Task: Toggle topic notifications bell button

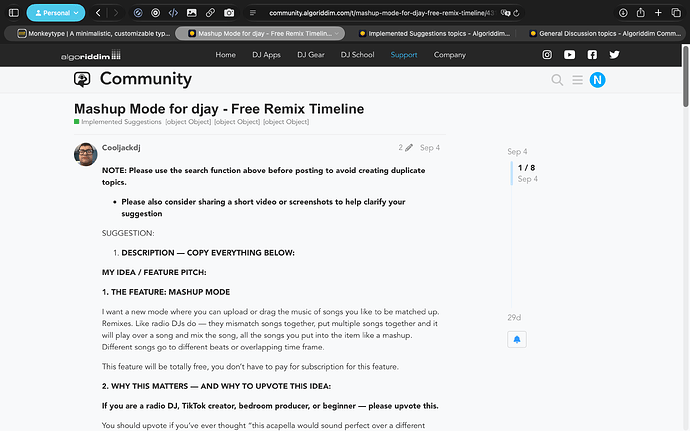Action: coord(517,339)
